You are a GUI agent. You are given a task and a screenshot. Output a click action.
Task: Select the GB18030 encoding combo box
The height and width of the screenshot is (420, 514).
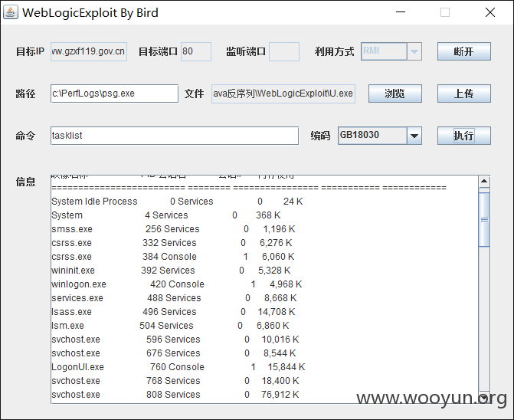coord(380,136)
